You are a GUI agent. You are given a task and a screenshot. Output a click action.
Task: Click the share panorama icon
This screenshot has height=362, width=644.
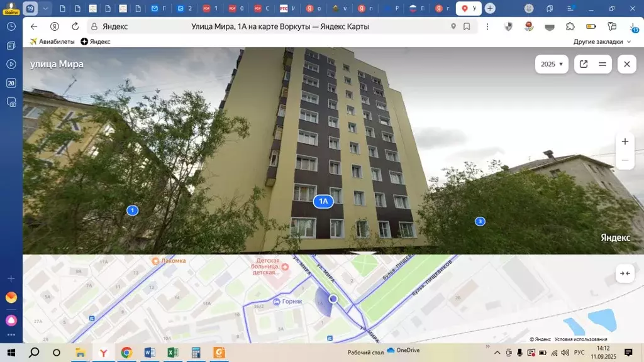(x=584, y=64)
